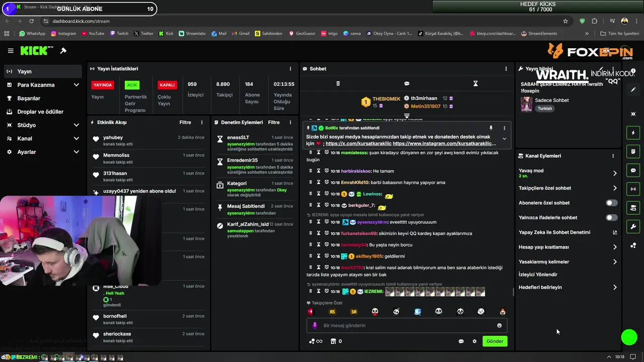Open the browser extensions puzzle icon
The height and width of the screenshot is (362, 644).
[595, 21]
